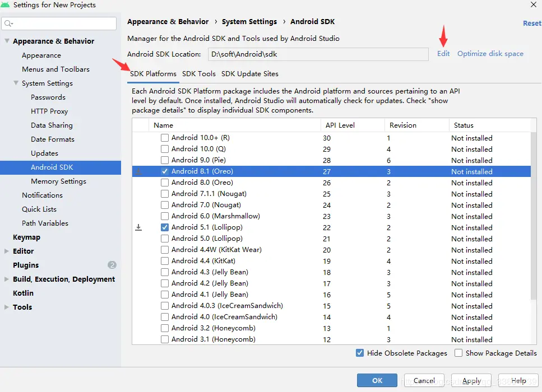Collapse the Appearance & Behavior section
The height and width of the screenshot is (392, 542).
(7, 41)
